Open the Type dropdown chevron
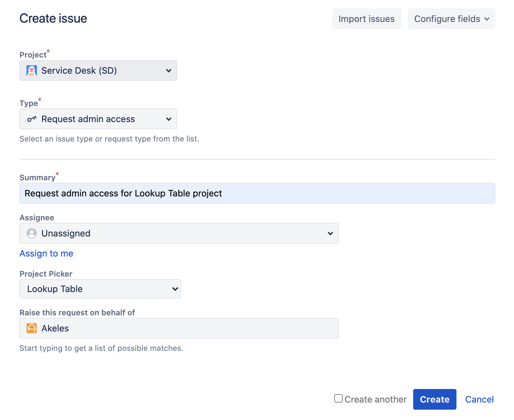The image size is (514, 420). click(x=168, y=119)
